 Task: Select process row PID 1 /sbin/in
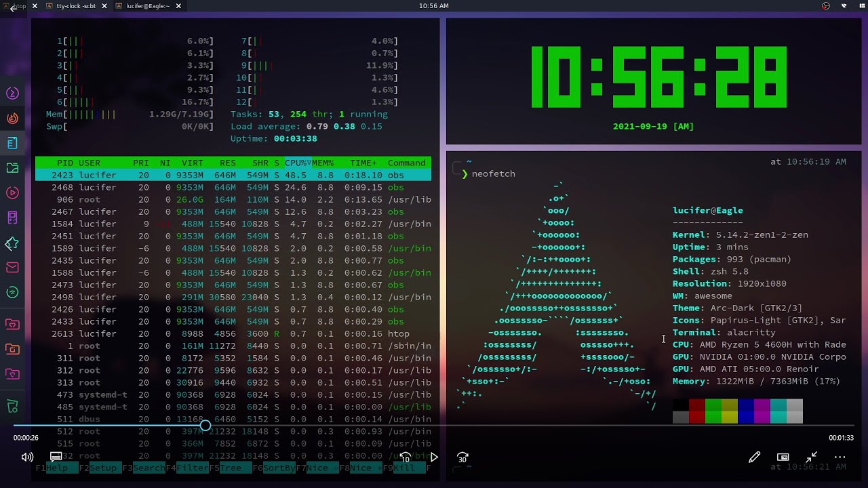[x=233, y=346]
